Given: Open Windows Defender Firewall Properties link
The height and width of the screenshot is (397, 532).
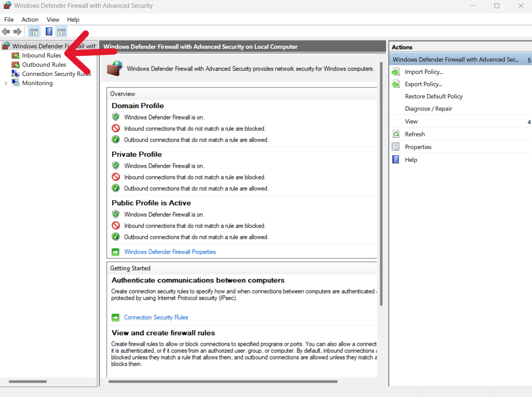Looking at the screenshot, I should point(170,252).
